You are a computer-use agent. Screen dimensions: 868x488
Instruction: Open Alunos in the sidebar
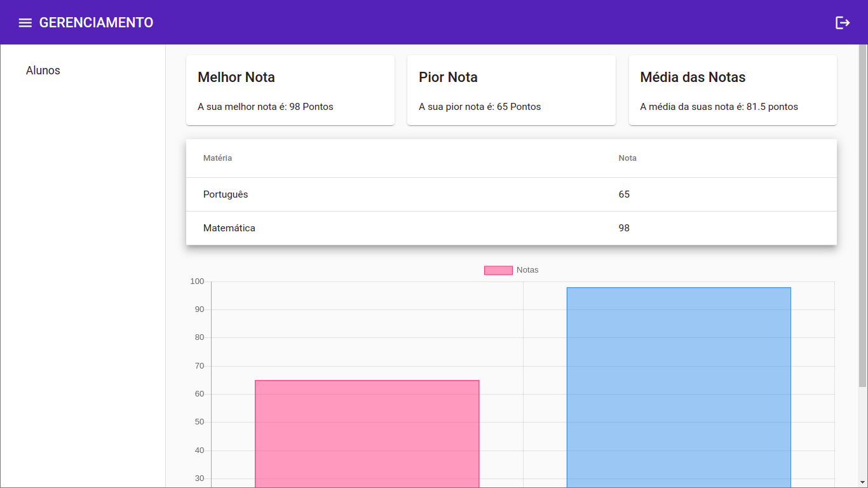click(43, 71)
